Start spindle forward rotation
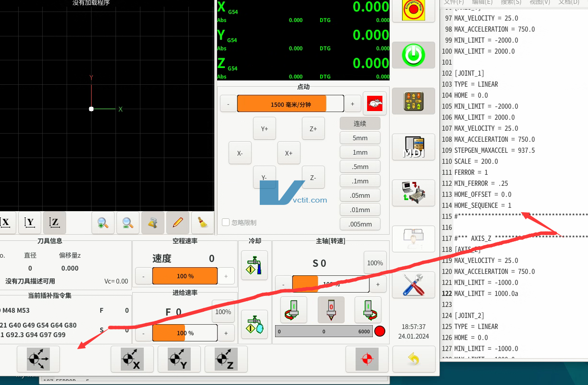Viewport: 588px width, 385px height. pos(368,310)
